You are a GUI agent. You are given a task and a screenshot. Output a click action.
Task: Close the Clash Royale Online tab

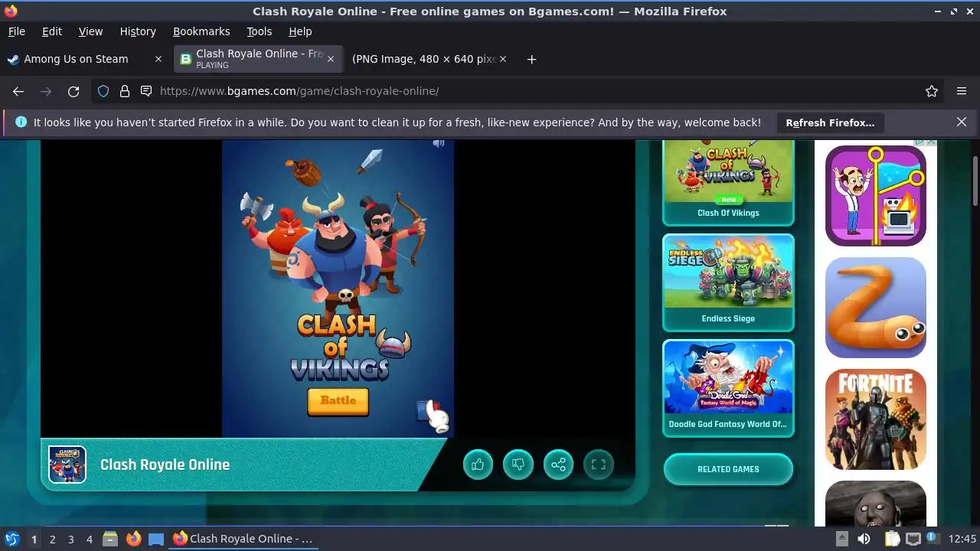[331, 59]
